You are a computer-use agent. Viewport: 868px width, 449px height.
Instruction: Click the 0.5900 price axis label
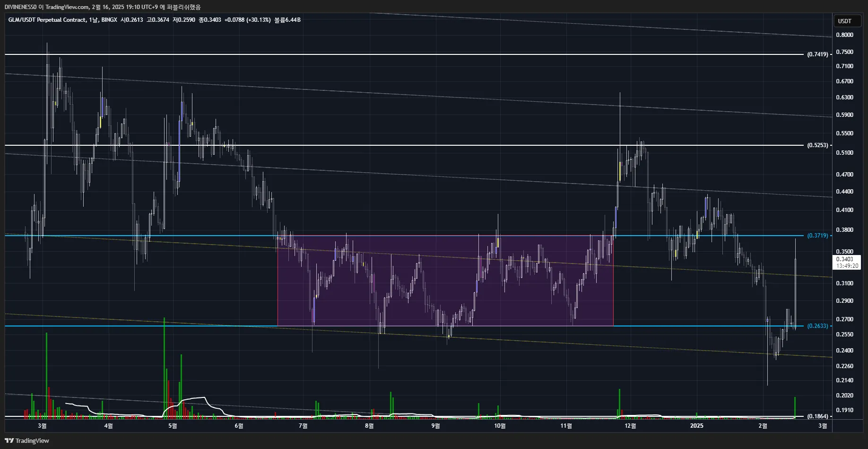tap(845, 115)
